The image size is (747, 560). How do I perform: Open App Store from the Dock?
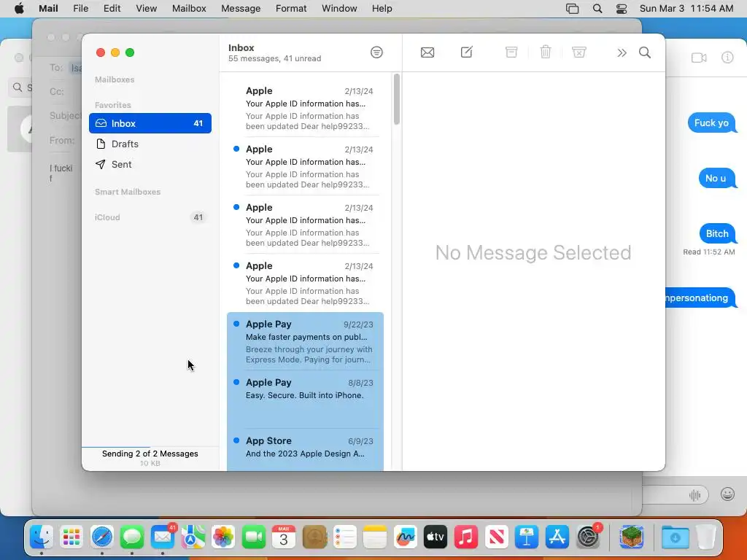tap(557, 537)
